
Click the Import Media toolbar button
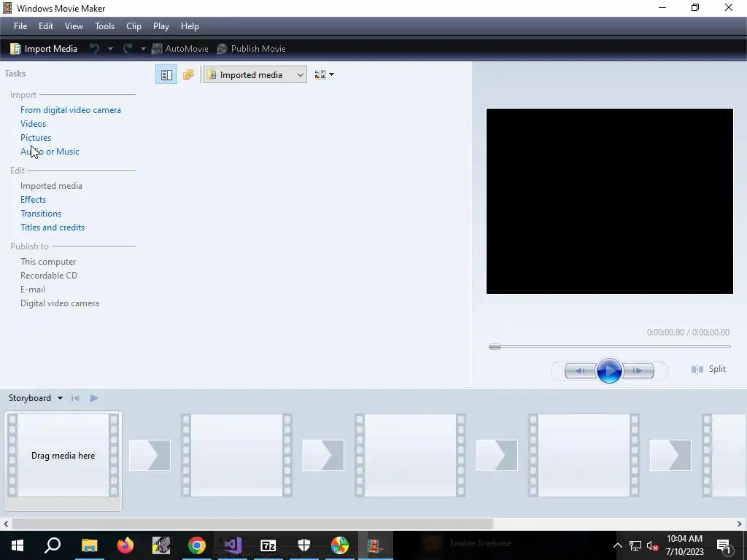click(x=44, y=49)
